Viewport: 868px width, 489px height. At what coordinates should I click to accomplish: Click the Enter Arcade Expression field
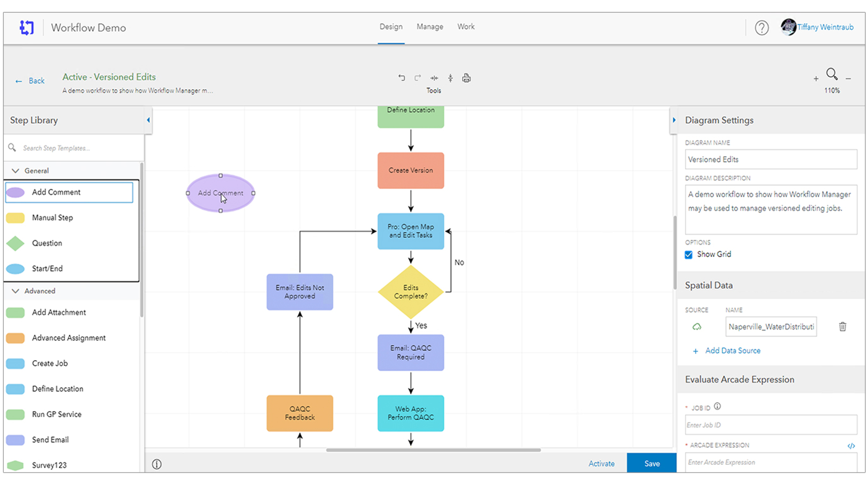point(771,462)
